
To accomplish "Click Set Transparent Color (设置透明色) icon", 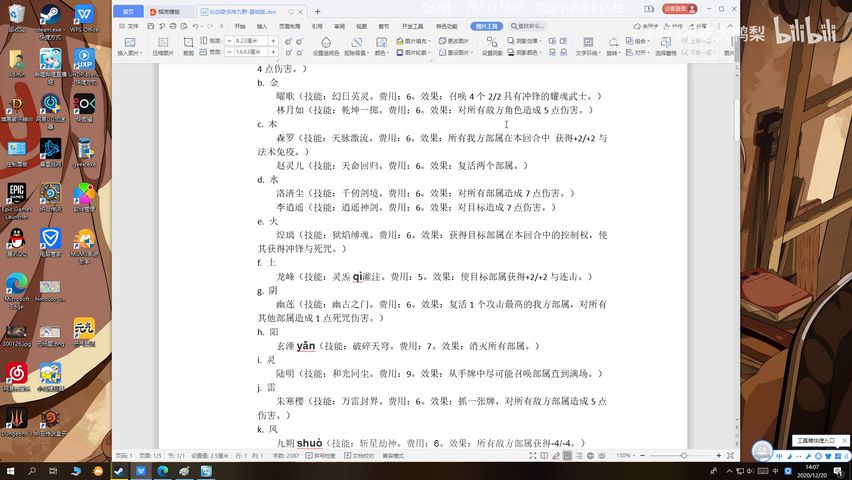I will [x=326, y=46].
